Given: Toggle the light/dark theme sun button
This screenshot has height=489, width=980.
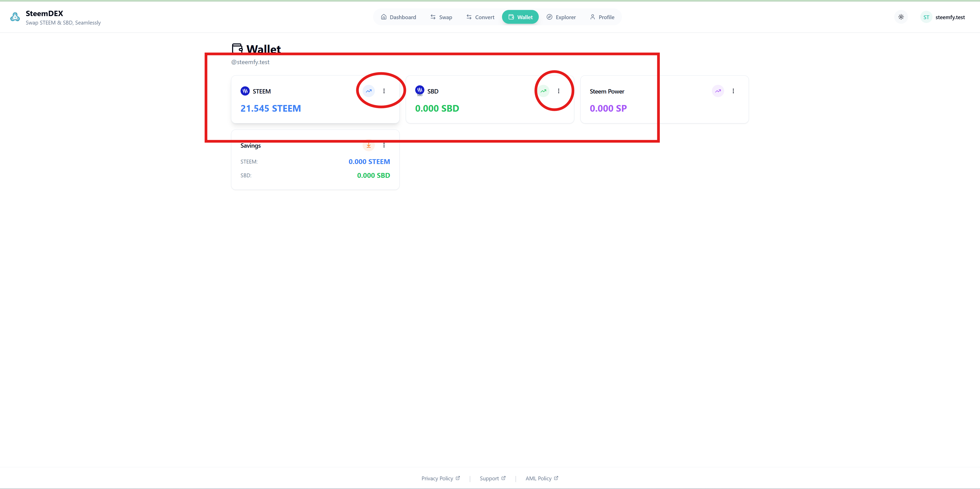Looking at the screenshot, I should tap(901, 17).
